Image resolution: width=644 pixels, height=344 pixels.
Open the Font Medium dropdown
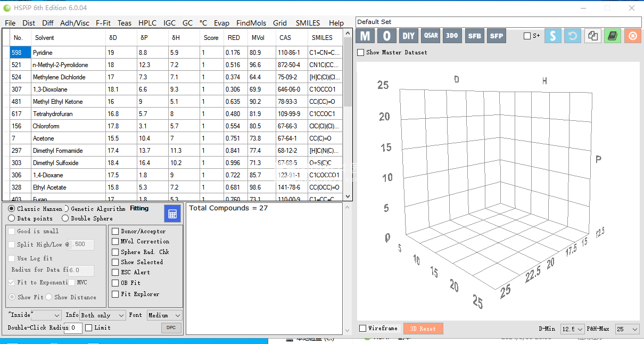click(x=164, y=315)
